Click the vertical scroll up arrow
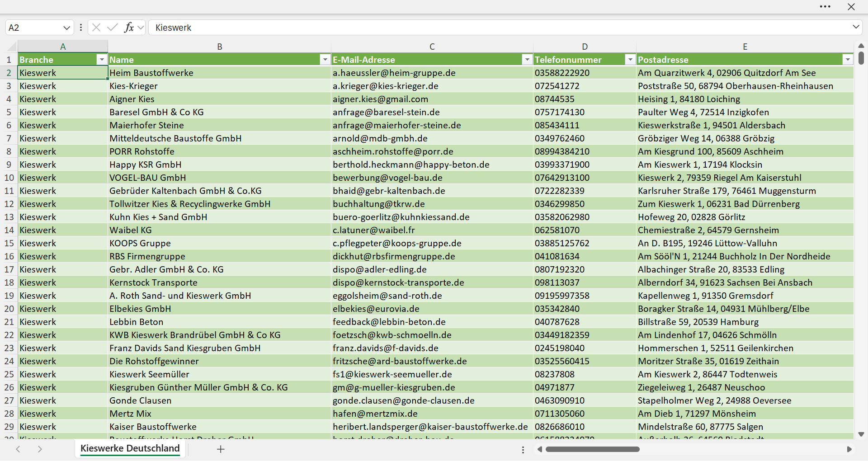868x461 pixels. click(x=861, y=46)
